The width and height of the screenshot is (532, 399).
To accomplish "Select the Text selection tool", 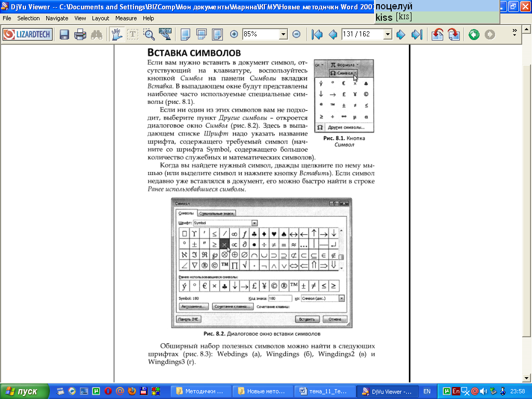I will click(x=132, y=34).
